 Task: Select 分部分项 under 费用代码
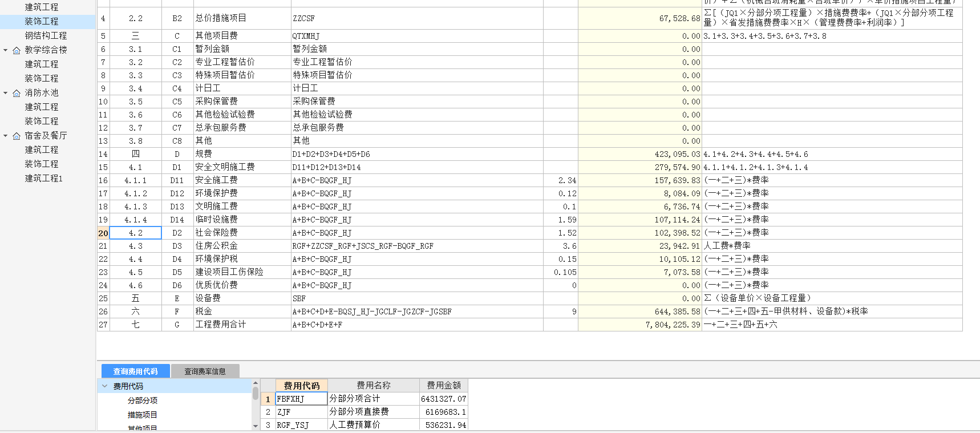(x=143, y=401)
